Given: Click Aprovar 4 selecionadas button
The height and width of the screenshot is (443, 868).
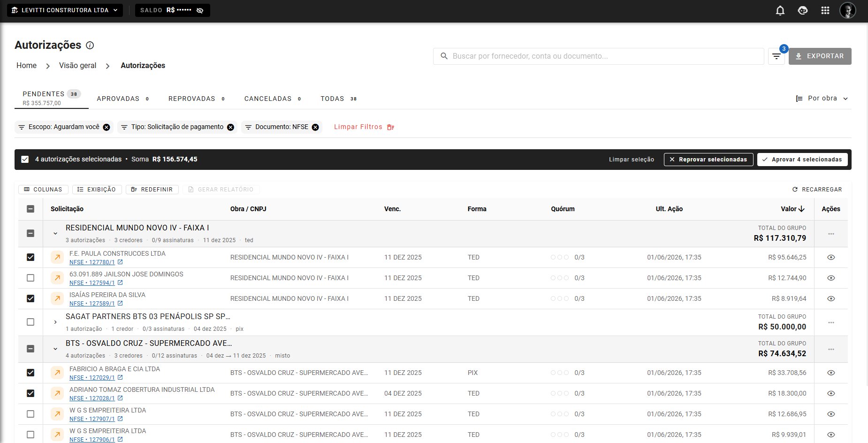Looking at the screenshot, I should click(x=802, y=160).
